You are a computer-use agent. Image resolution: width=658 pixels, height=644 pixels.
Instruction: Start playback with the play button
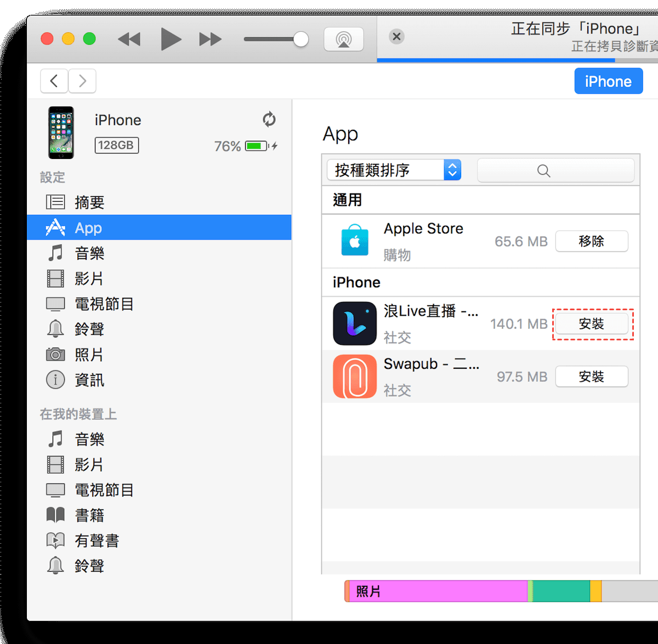pyautogui.click(x=171, y=39)
